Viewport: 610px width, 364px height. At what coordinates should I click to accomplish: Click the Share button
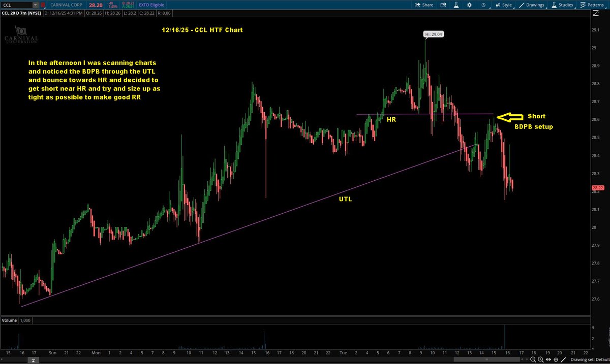tap(424, 5)
